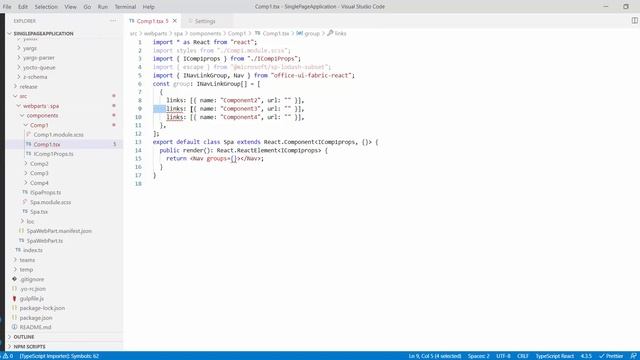This screenshot has height=360, width=640.
Task: Open Explorer panel more actions ellipsis
Action: coord(113,21)
